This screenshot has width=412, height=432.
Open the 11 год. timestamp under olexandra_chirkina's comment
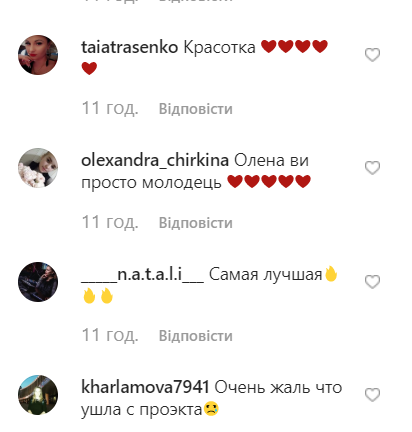[x=110, y=222]
